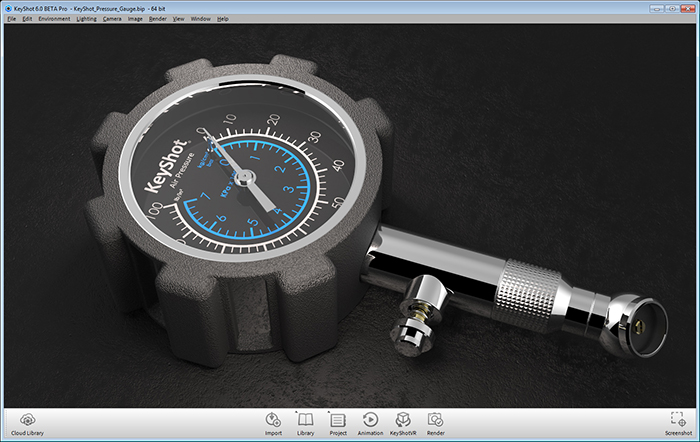Expand the Lighting menu

pyautogui.click(x=87, y=19)
